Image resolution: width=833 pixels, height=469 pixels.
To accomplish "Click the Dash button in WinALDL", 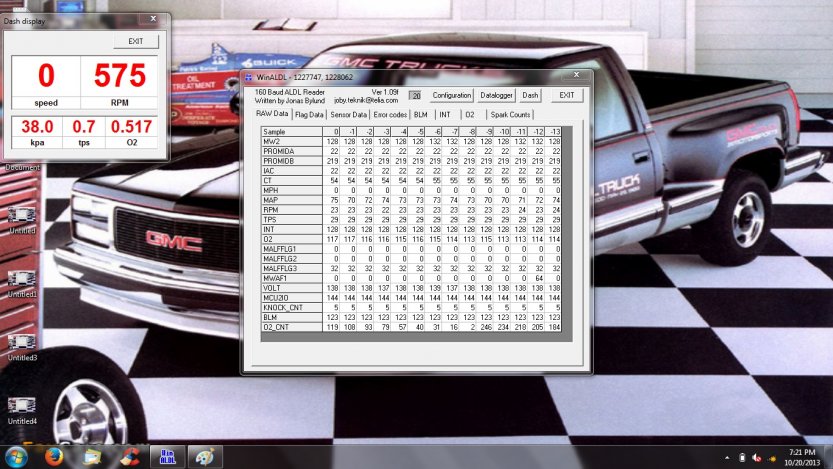I will 530,95.
